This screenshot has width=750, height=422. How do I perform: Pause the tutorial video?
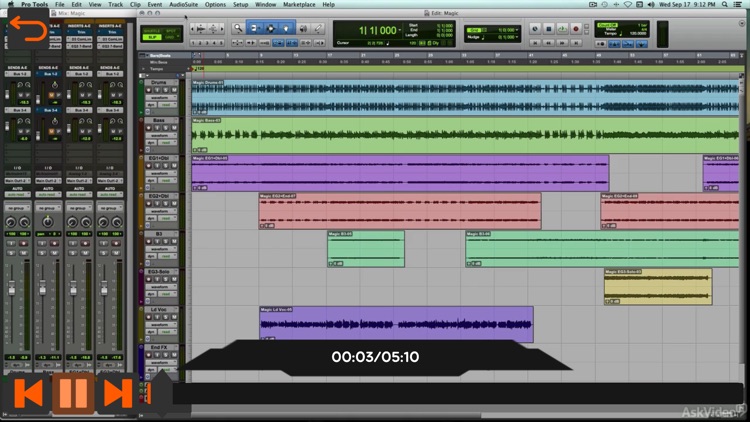pos(73,393)
